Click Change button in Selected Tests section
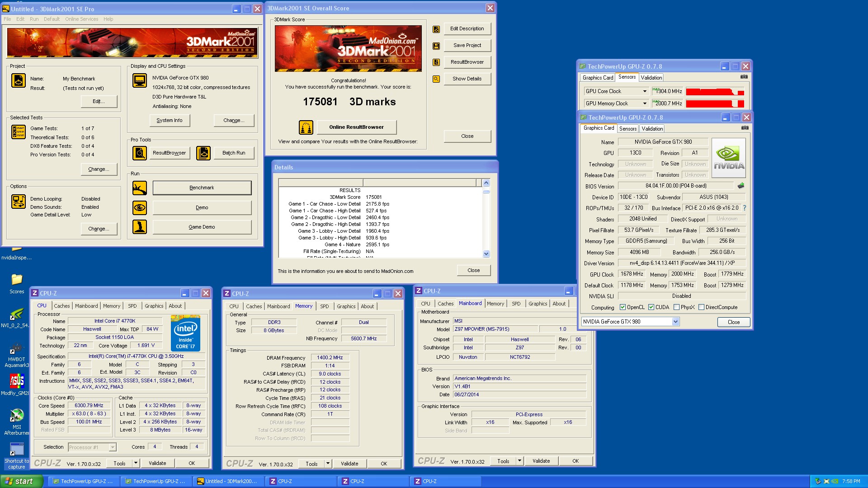The image size is (868, 488). coord(99,169)
